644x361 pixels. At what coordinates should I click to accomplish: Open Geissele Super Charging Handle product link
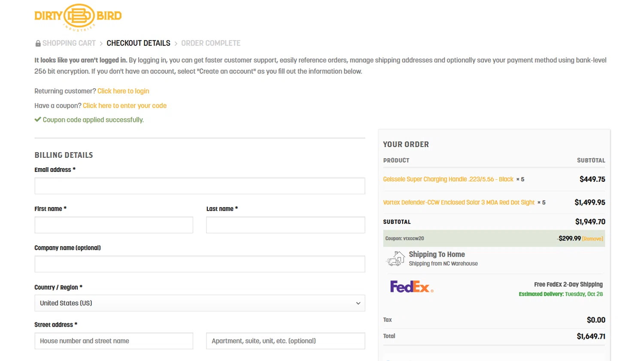point(448,179)
